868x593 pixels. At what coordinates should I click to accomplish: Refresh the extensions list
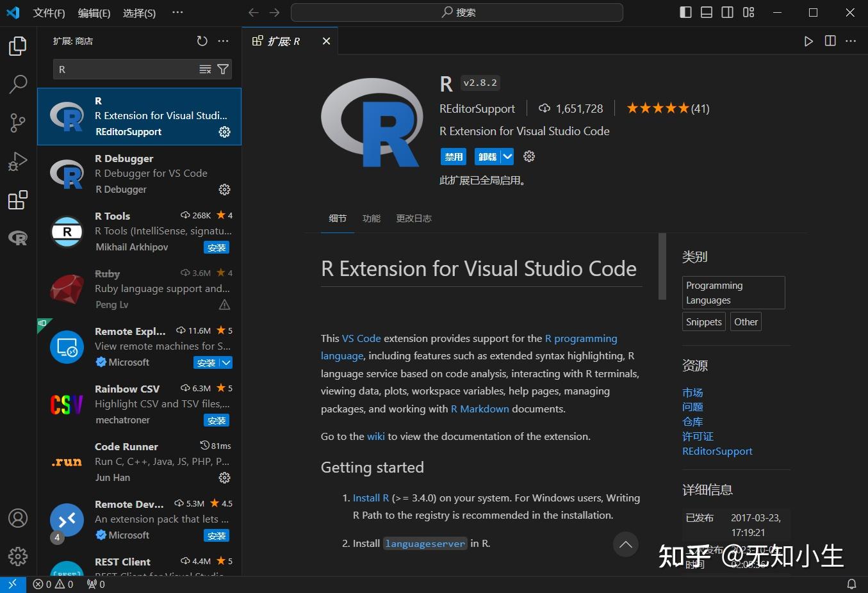pos(202,40)
